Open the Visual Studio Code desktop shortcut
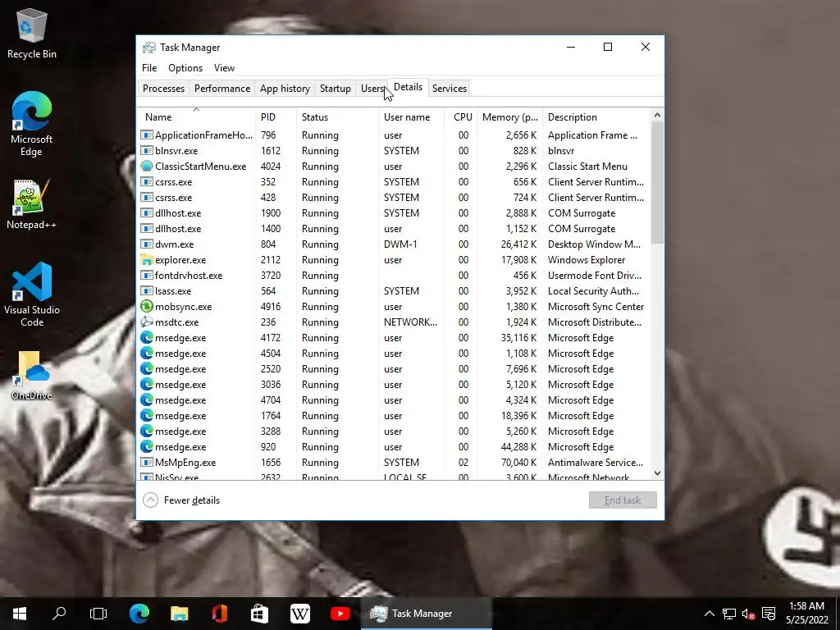The image size is (840, 630). 32,294
